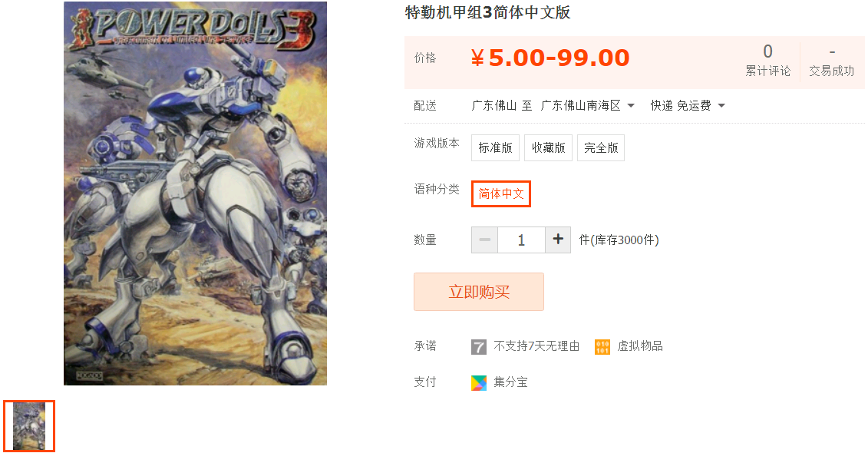Select the 标准版 game version
The image size is (868, 453).
pos(496,148)
